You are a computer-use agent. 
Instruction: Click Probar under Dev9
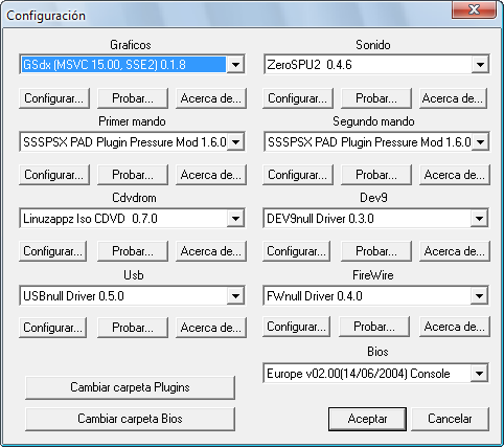(376, 251)
